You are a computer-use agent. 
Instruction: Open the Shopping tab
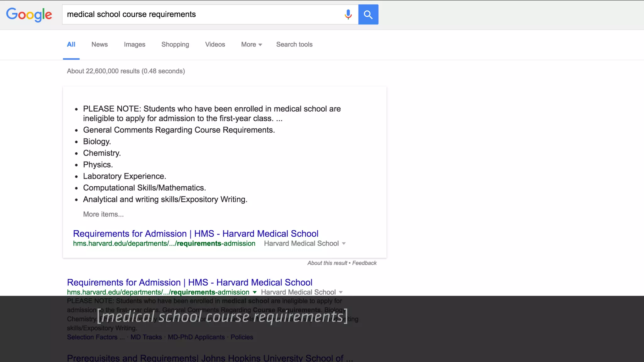175,44
